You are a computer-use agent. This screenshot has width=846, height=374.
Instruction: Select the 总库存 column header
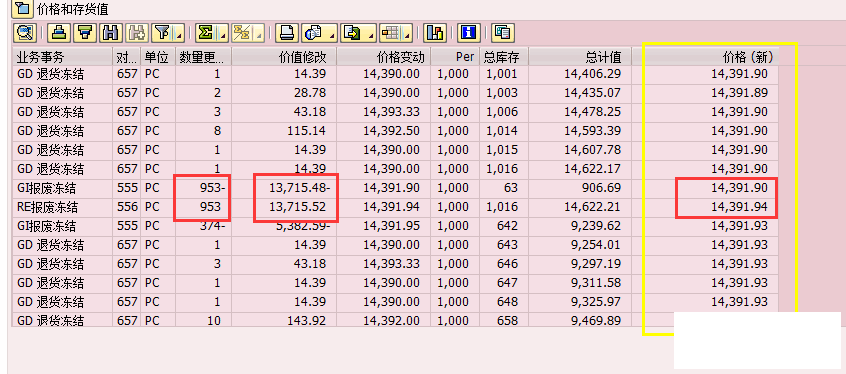[503, 57]
